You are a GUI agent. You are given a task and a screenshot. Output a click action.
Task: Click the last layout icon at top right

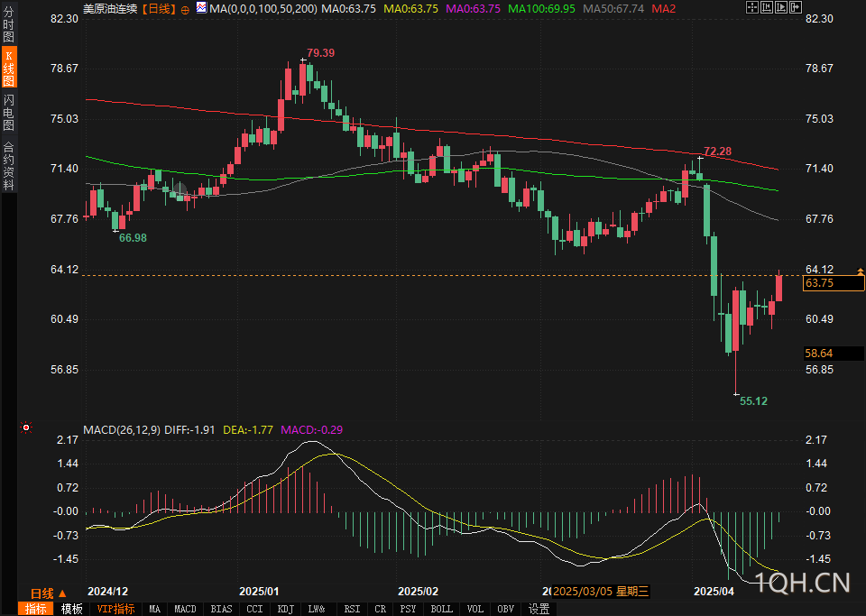click(x=795, y=8)
